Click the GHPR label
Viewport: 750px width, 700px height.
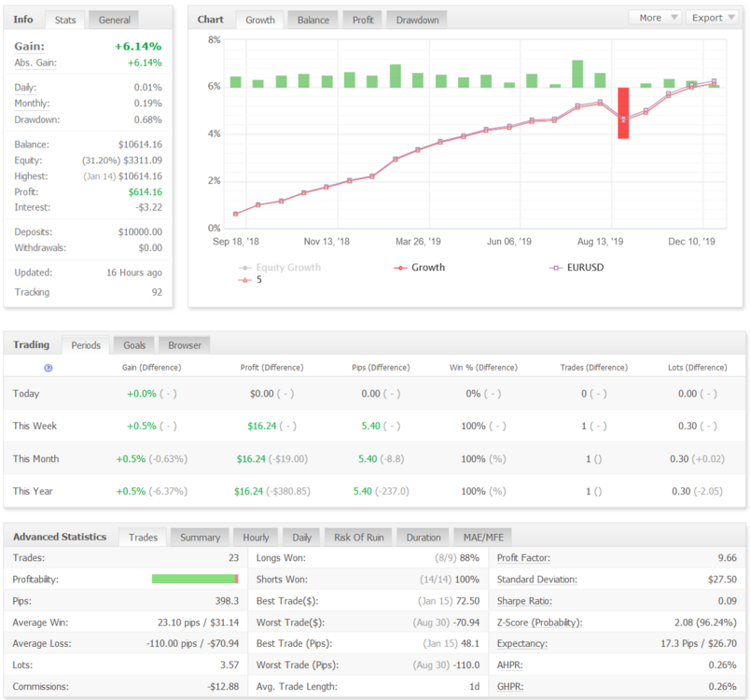510,687
